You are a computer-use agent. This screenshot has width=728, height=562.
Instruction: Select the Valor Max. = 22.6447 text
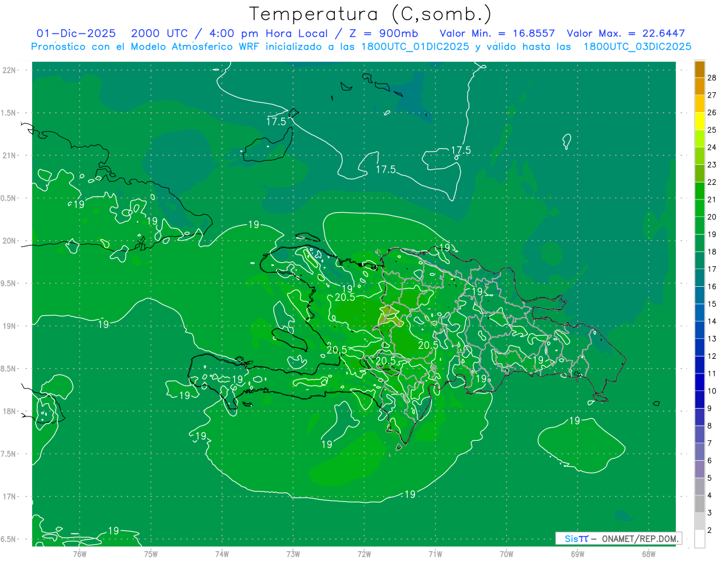click(x=625, y=33)
